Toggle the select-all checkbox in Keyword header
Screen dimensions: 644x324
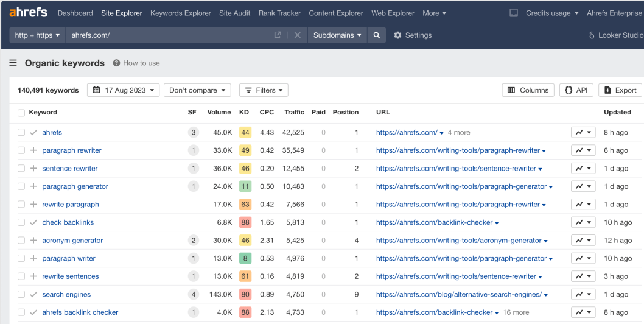[21, 113]
